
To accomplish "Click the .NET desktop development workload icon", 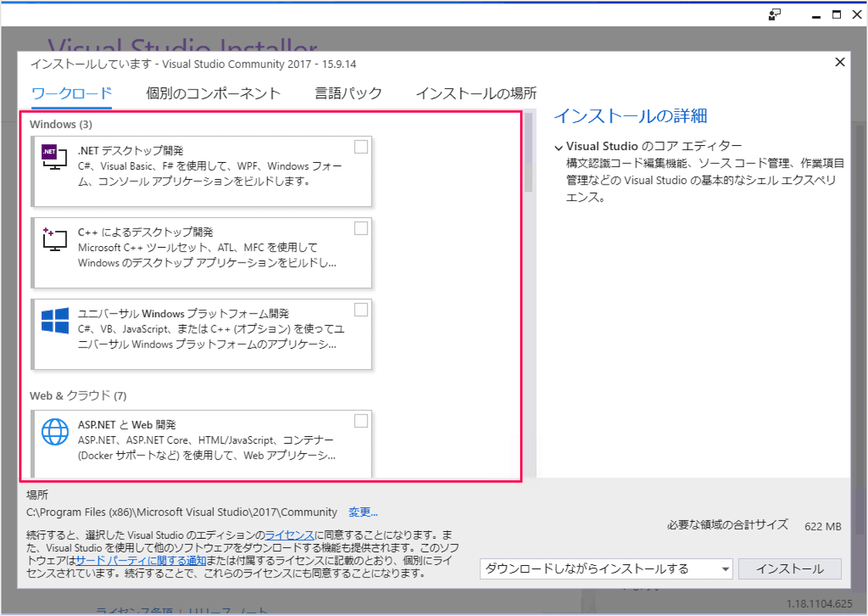I will (55, 157).
